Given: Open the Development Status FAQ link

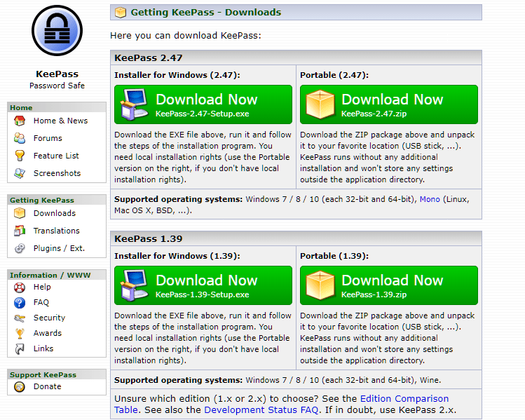Looking at the screenshot, I should point(261,410).
